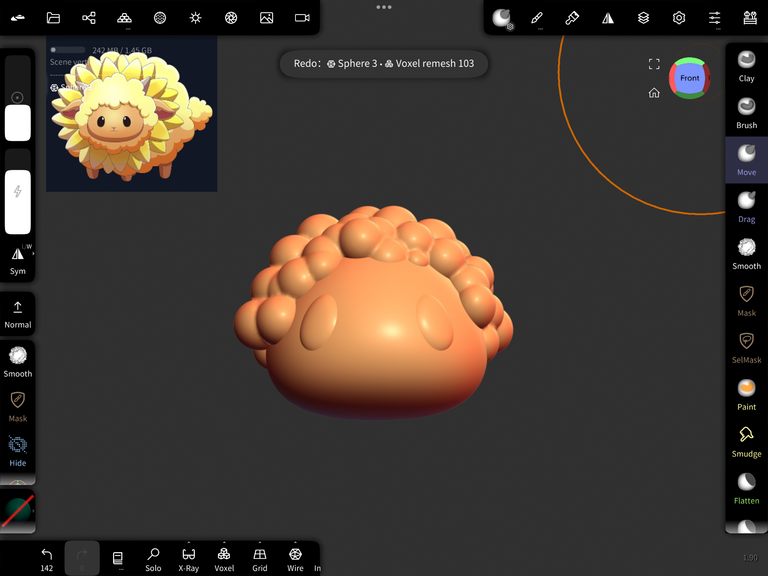Image resolution: width=768 pixels, height=576 pixels.
Task: Click the Front view cube
Action: coord(690,78)
